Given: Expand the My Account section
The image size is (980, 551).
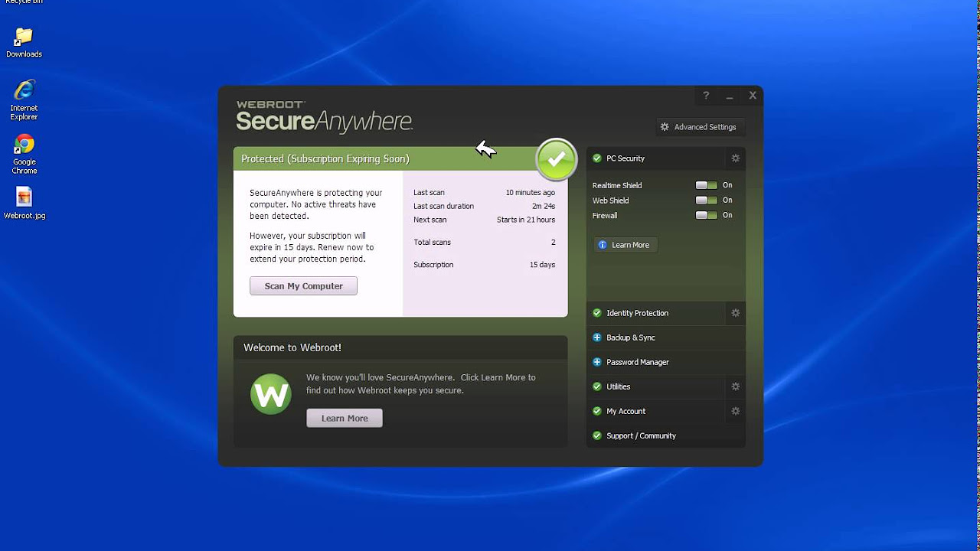Looking at the screenshot, I should (x=655, y=411).
